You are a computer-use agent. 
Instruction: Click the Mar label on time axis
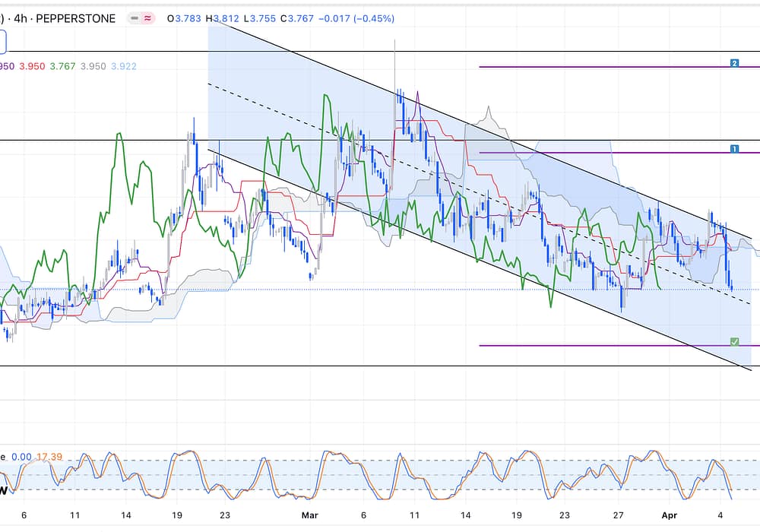tap(310, 515)
